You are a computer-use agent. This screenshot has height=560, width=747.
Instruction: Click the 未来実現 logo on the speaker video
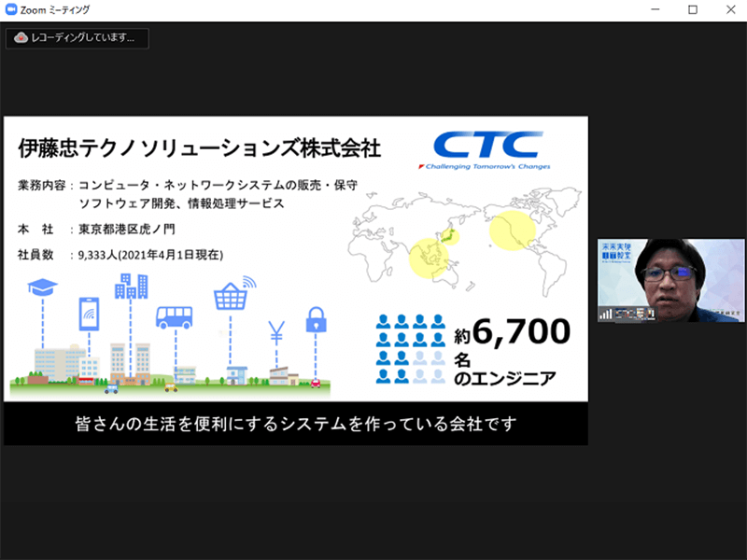pyautogui.click(x=616, y=251)
